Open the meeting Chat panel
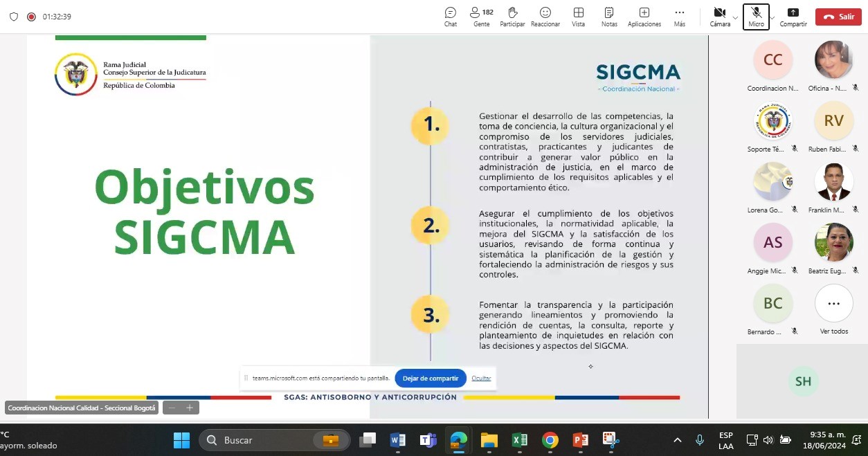The height and width of the screenshot is (456, 868). 451,17
